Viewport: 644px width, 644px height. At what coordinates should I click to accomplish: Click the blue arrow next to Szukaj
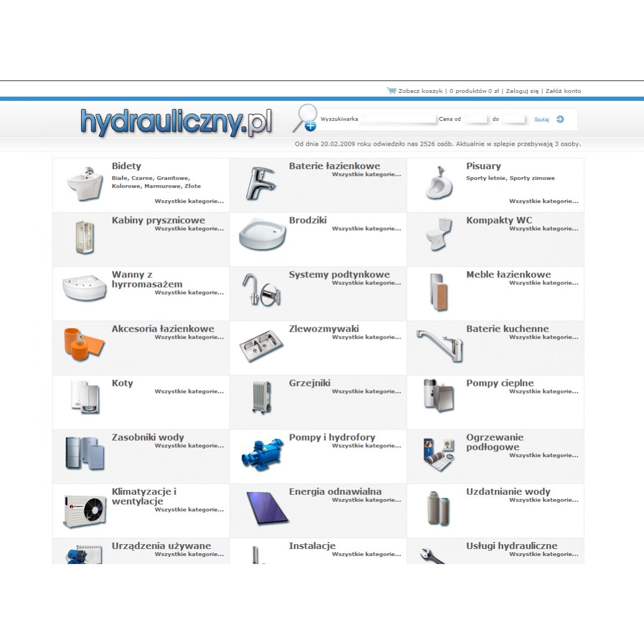tap(560, 119)
